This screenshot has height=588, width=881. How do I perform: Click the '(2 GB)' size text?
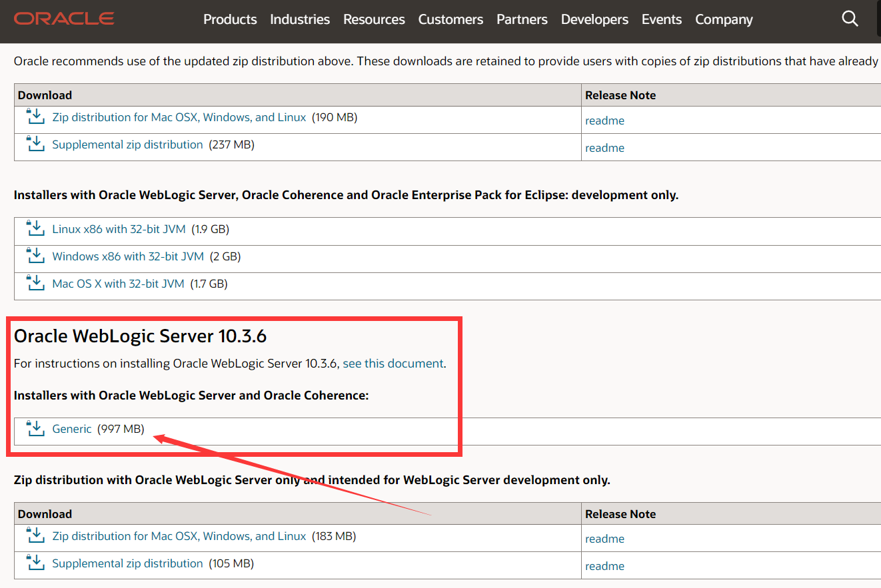point(225,256)
